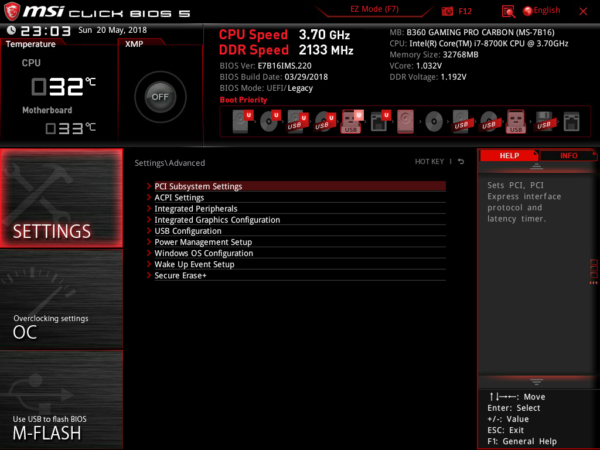600x450 pixels.
Task: Click the HOT KEY label
Action: [x=429, y=161]
